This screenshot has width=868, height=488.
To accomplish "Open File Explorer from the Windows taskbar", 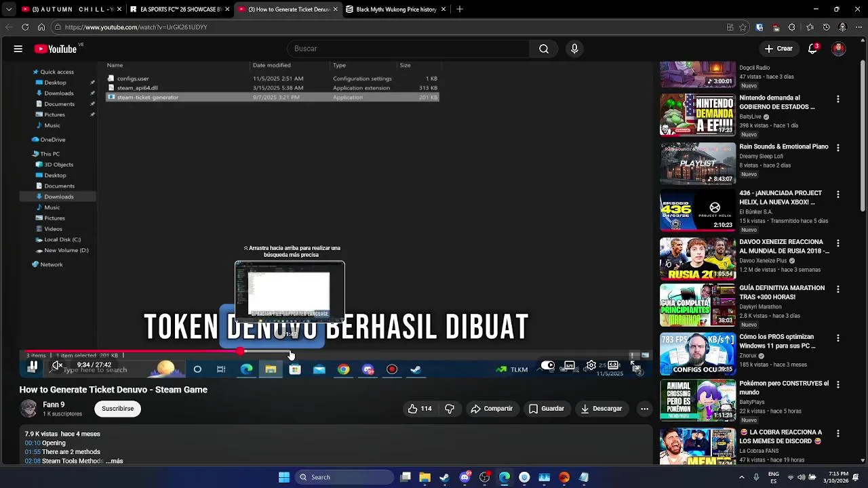I will (425, 477).
